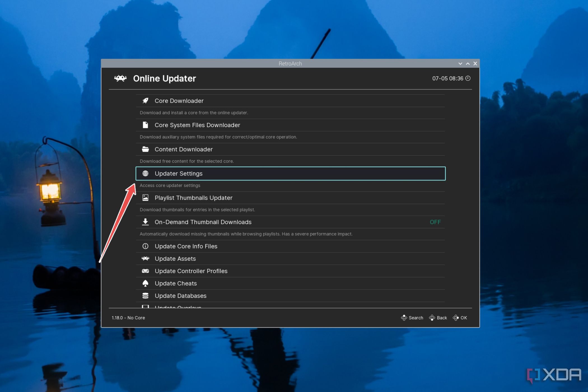
Task: Click the spade icon beside Update Cheats
Action: click(x=145, y=283)
